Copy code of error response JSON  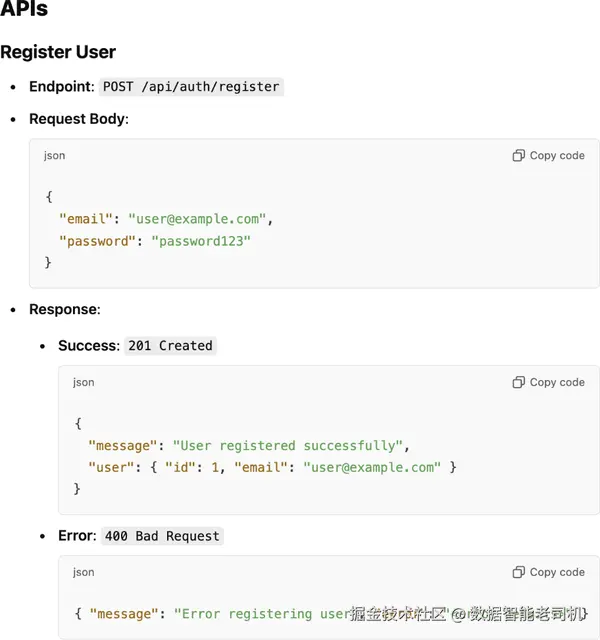[549, 572]
